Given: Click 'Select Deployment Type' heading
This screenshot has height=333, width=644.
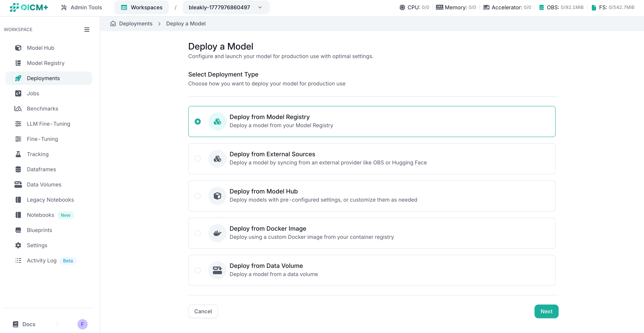Looking at the screenshot, I should (223, 74).
